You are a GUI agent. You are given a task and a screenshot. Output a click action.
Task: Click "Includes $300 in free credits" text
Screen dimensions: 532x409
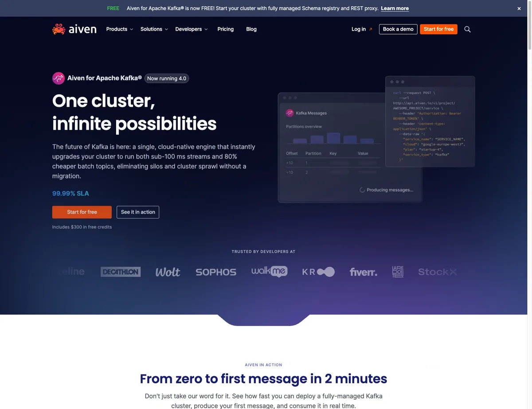(82, 227)
